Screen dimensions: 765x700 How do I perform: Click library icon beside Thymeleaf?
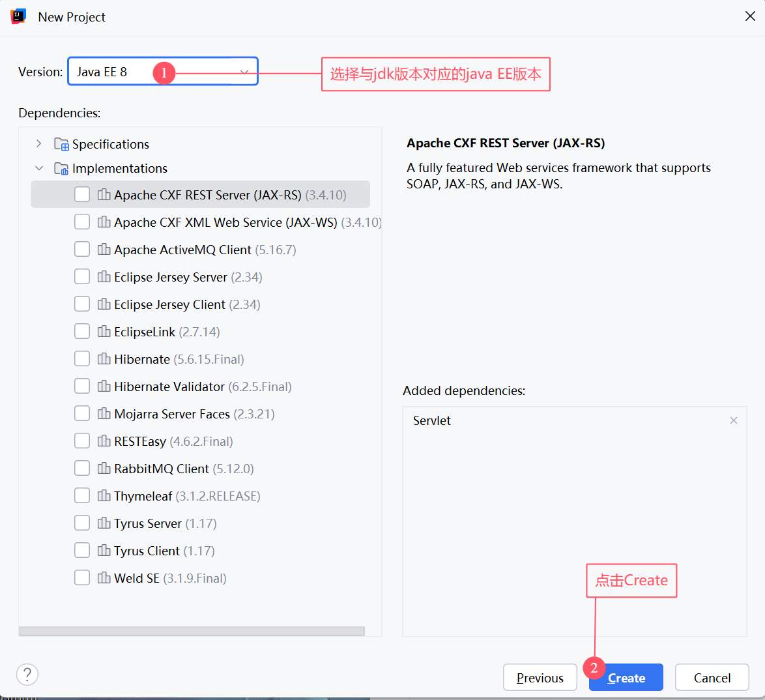point(104,495)
